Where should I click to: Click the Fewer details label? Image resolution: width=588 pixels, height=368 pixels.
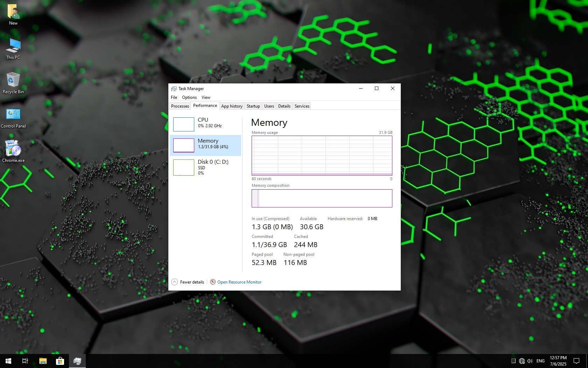(192, 282)
